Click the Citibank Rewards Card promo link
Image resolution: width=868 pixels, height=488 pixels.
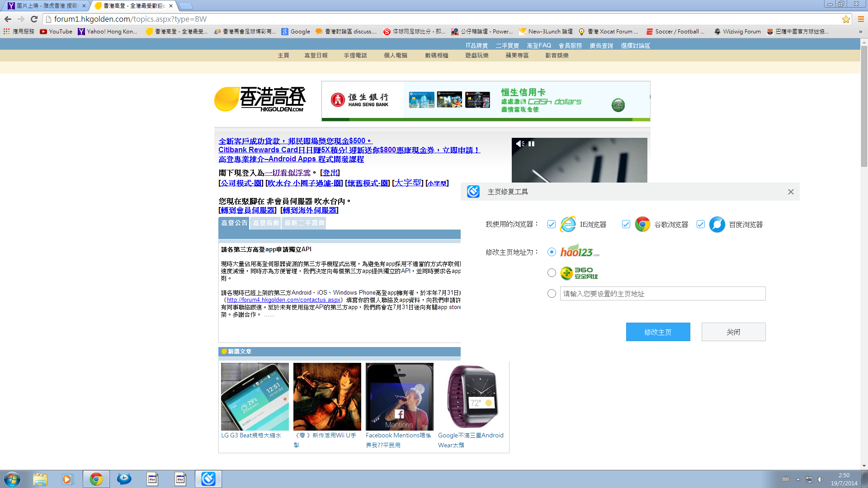349,150
